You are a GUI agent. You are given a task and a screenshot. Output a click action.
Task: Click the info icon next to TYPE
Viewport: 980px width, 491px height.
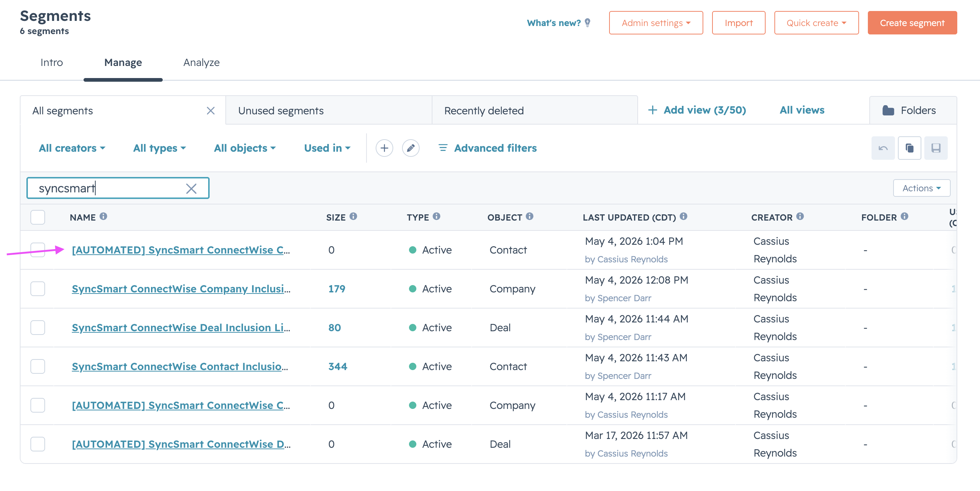click(x=436, y=217)
